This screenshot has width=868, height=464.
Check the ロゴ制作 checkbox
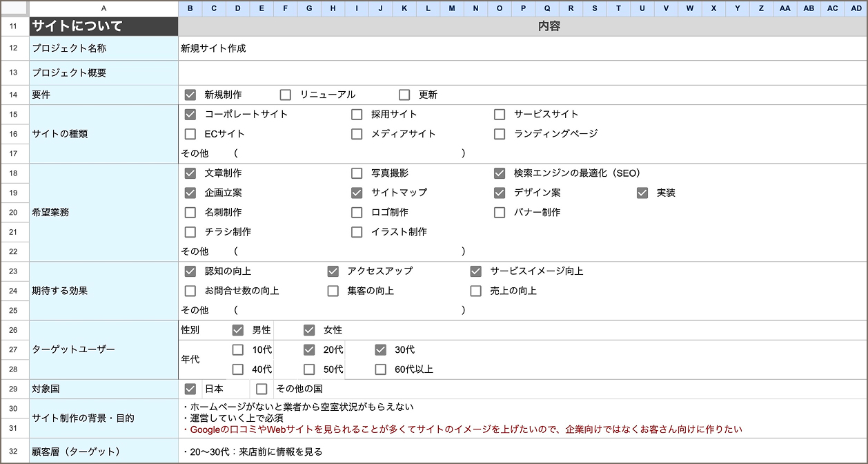[357, 213]
